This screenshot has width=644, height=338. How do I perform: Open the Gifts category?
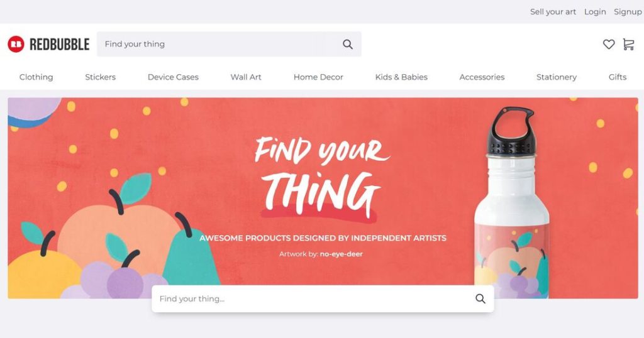pos(618,77)
